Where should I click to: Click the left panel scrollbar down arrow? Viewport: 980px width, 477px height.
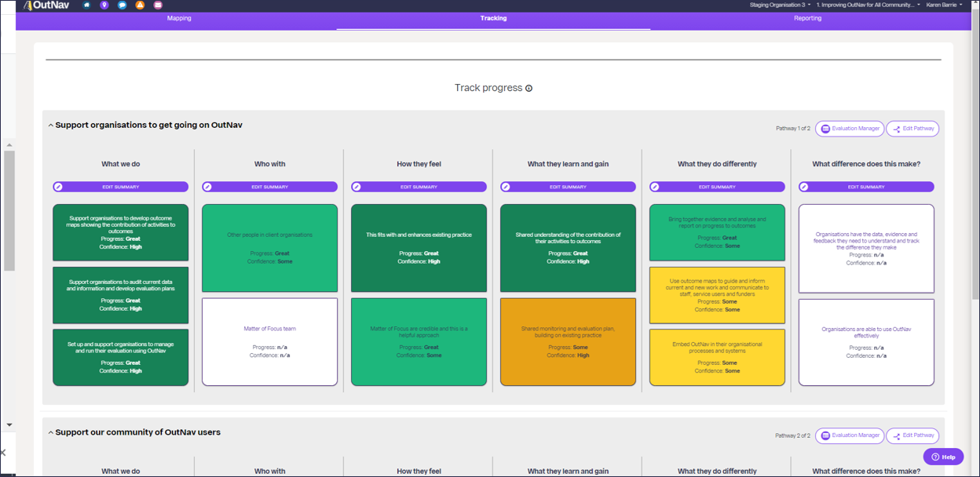[x=9, y=424]
